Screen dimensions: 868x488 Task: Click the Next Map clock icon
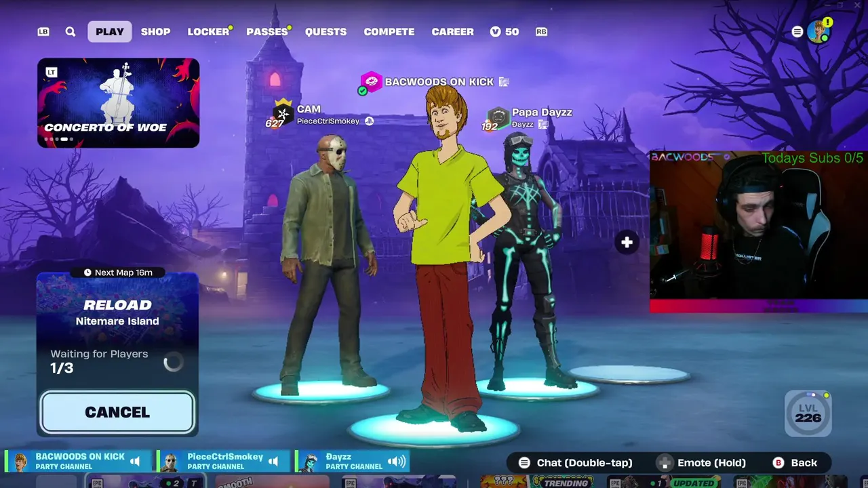click(x=87, y=272)
